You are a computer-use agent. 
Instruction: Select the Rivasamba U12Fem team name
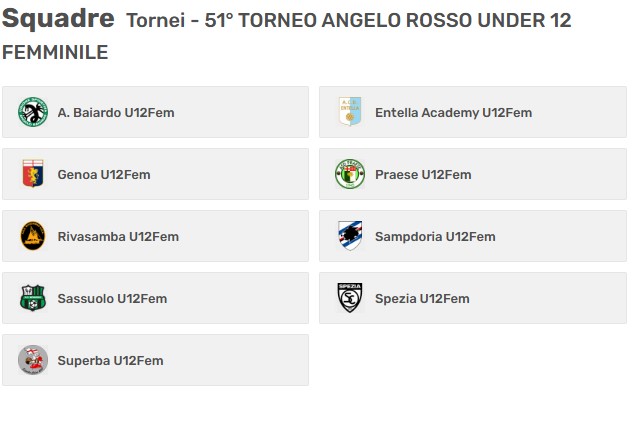tap(118, 237)
